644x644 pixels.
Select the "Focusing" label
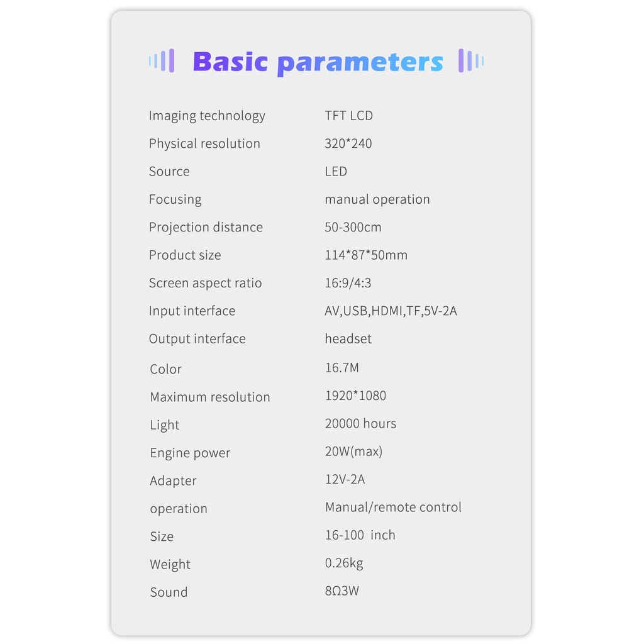[175, 199]
